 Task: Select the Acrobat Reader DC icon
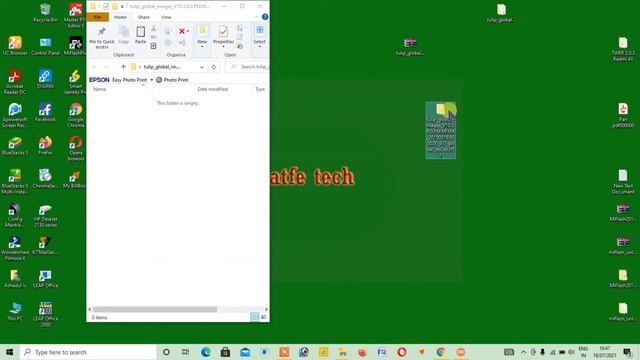15,82
